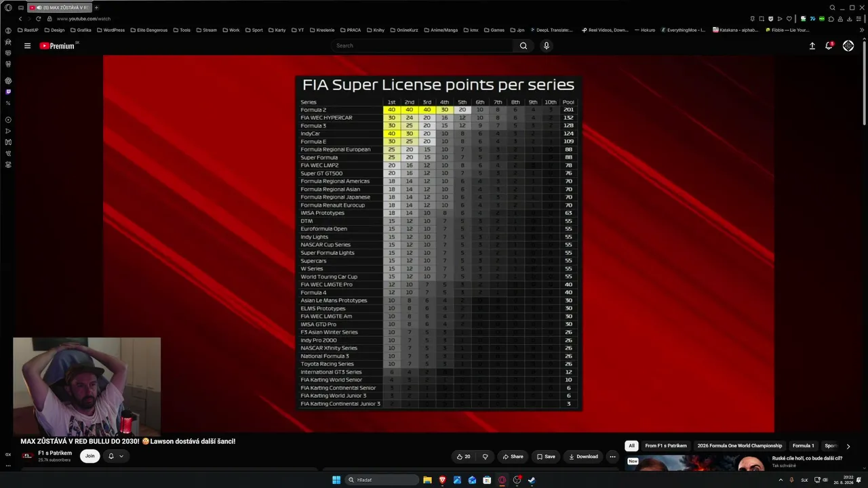Select the Formula 1 filter chip

pyautogui.click(x=803, y=446)
